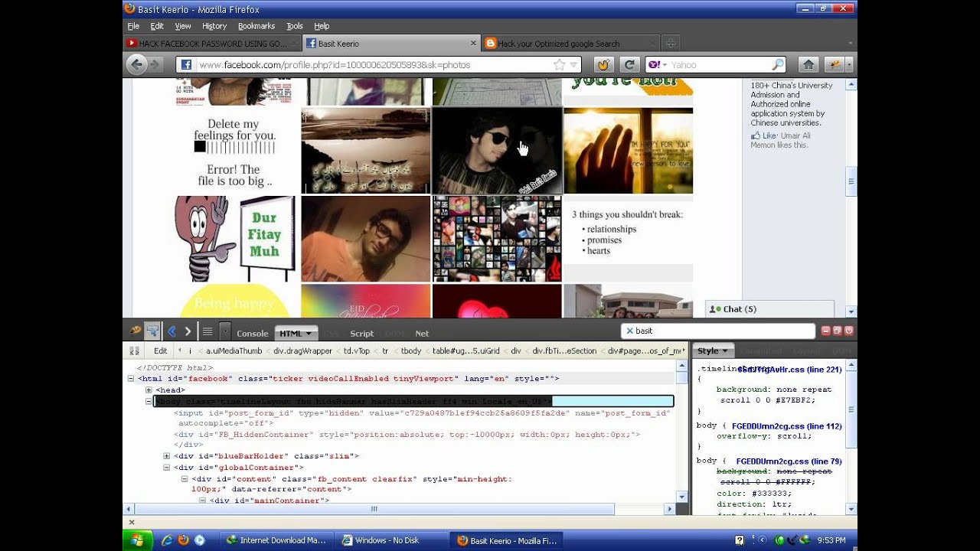980x551 pixels.
Task: Toggle Firebug breadcrumb break-on-mutate button
Action: click(x=134, y=350)
